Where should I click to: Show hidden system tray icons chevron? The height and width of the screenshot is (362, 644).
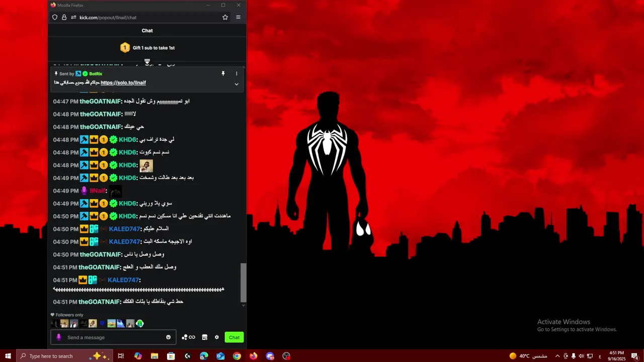pyautogui.click(x=557, y=356)
